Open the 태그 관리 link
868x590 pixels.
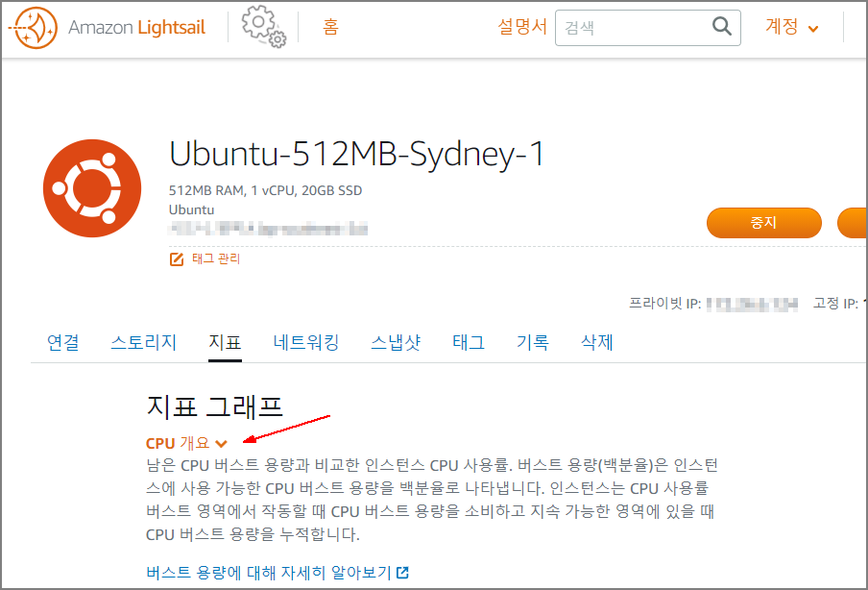[216, 258]
